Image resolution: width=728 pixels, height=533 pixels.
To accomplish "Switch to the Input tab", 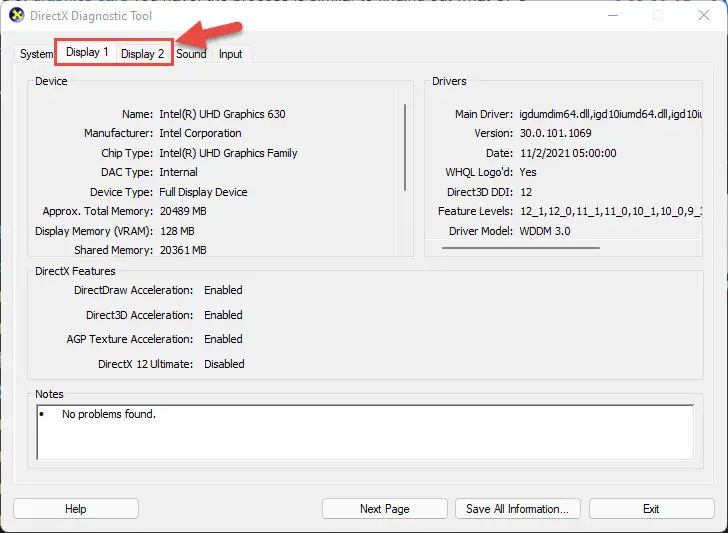I will click(230, 54).
